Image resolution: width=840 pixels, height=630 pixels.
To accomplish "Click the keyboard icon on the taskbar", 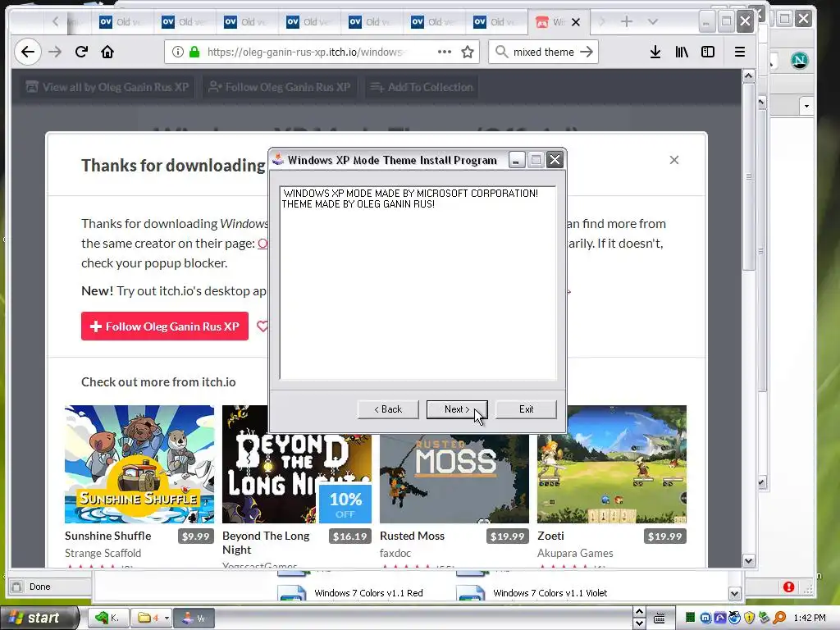I will [x=660, y=619].
